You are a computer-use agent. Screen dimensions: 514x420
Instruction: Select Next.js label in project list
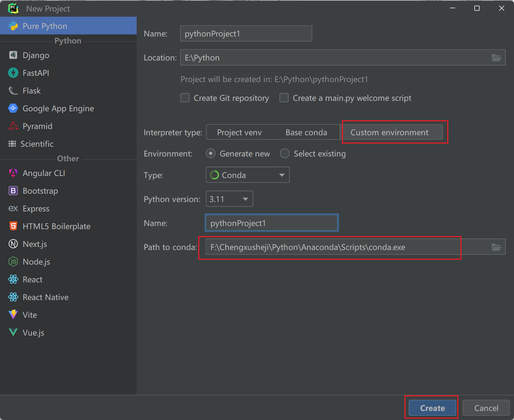[x=35, y=244]
